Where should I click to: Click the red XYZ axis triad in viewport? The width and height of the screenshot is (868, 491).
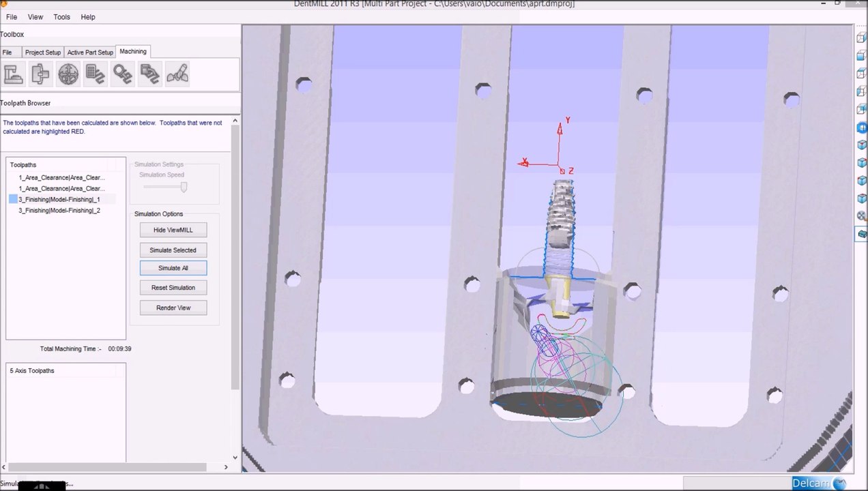(547, 147)
